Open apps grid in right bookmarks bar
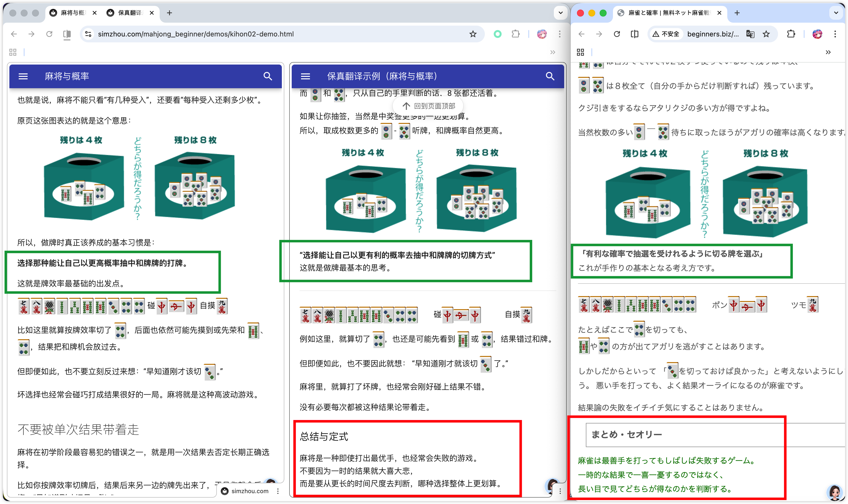Viewport: 848px width, 504px height. pos(580,52)
